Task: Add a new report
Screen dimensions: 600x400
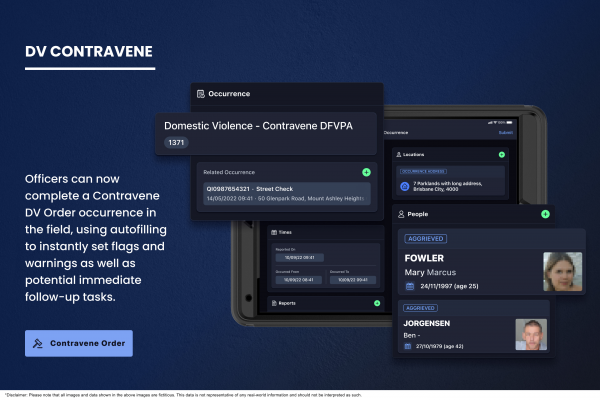Action: [x=376, y=302]
